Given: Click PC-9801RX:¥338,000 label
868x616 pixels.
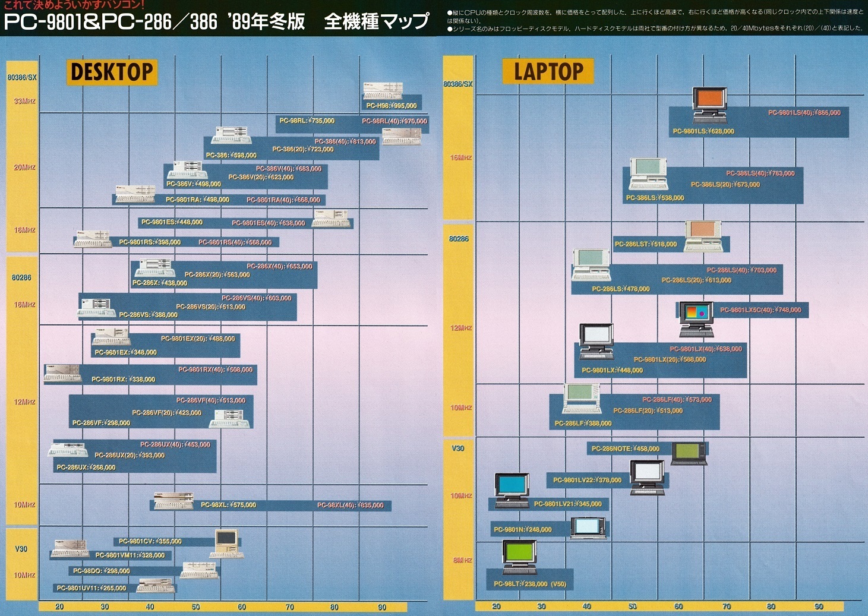Looking at the screenshot, I should (123, 379).
